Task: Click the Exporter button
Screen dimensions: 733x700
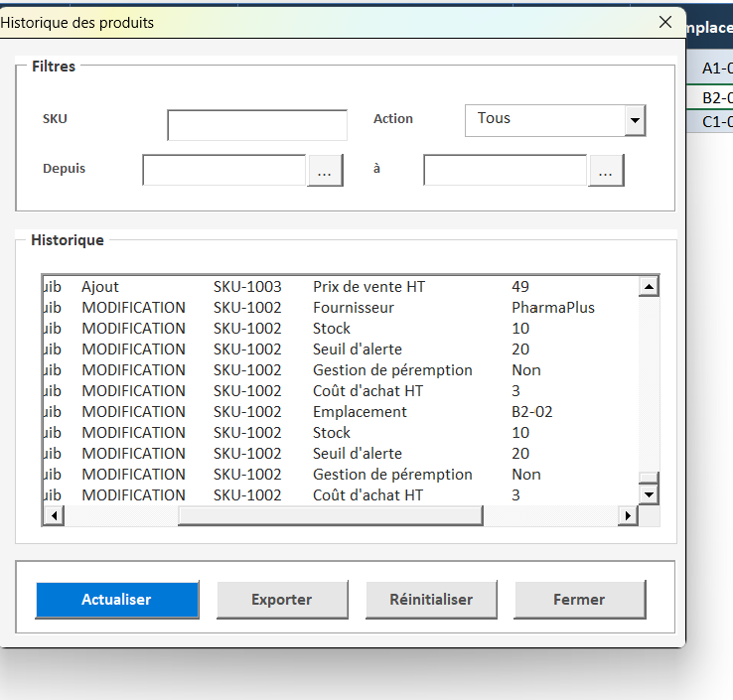Action: [281, 600]
